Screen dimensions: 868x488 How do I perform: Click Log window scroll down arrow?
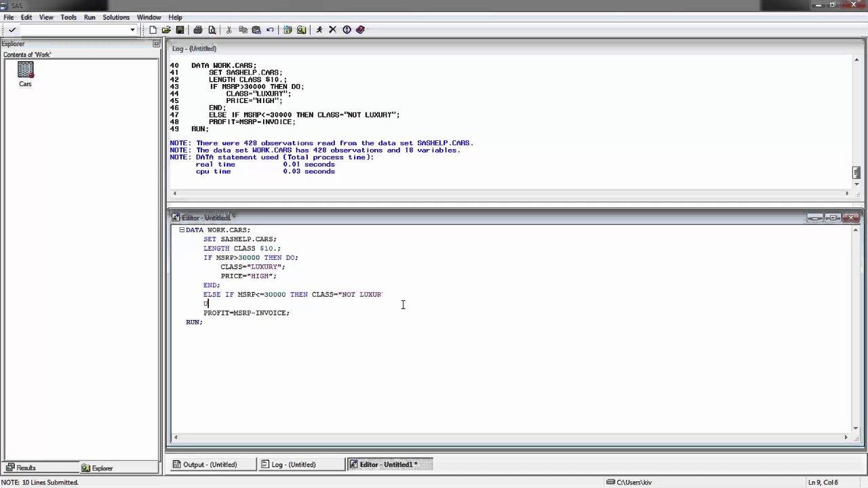coord(856,184)
